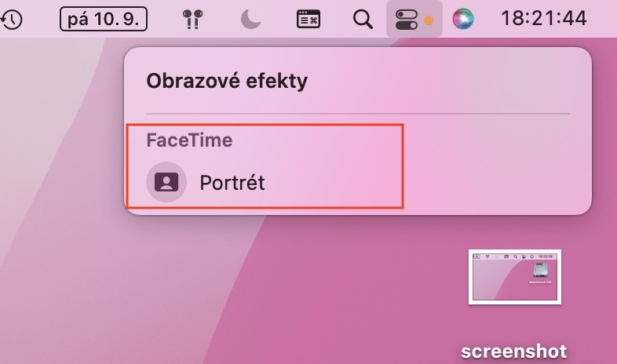617x364 pixels.
Task: Open Spotlight search magnifier
Action: pyautogui.click(x=363, y=19)
